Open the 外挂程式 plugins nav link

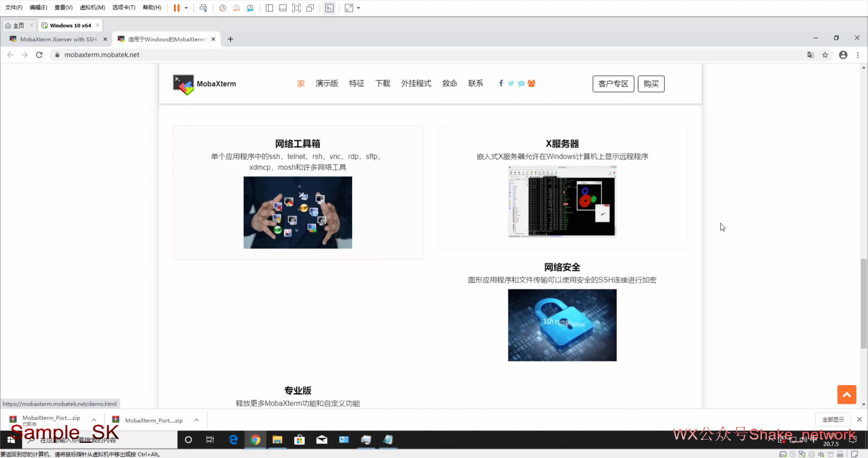[x=416, y=83]
